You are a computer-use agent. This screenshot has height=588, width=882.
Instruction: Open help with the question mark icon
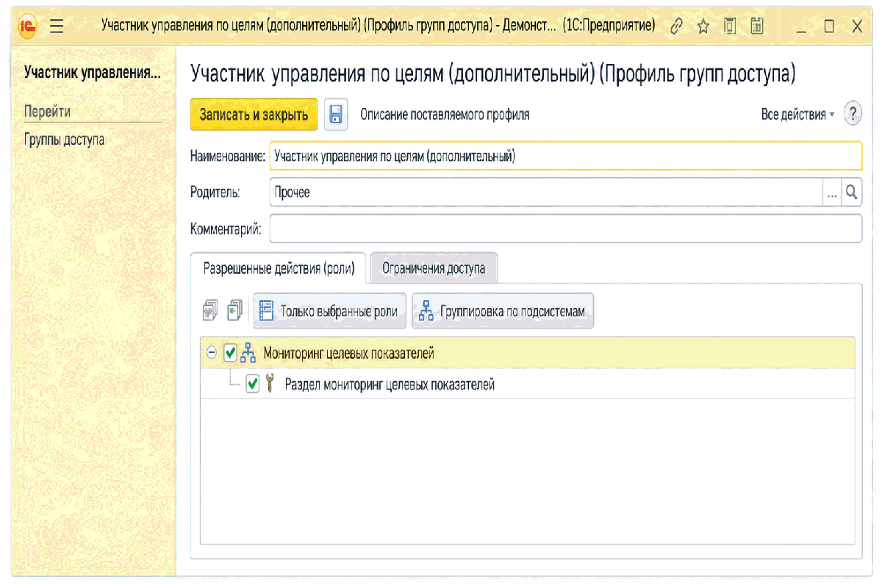click(x=853, y=115)
